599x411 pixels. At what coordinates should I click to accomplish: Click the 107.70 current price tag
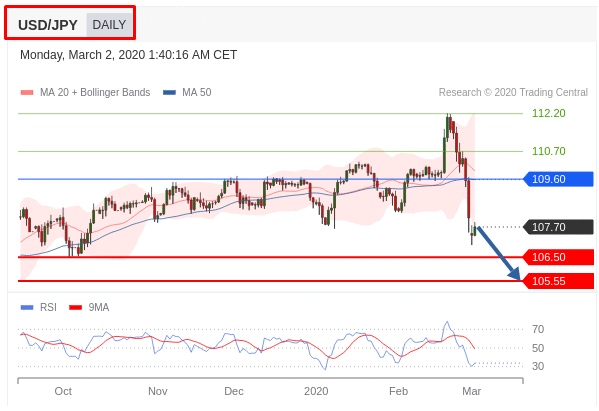[558, 227]
